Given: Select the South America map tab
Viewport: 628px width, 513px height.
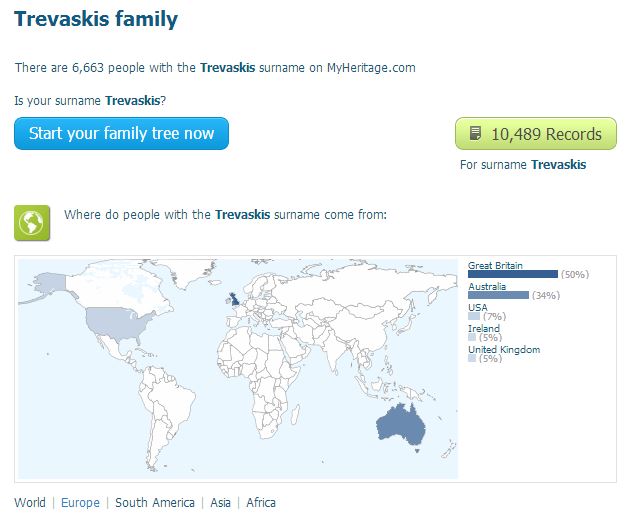Looking at the screenshot, I should tap(155, 503).
